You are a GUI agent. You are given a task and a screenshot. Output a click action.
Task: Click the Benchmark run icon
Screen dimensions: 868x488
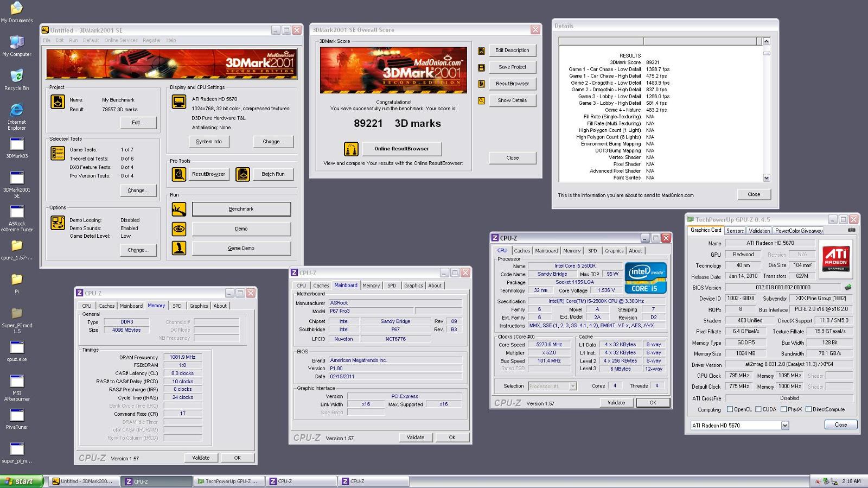(x=178, y=209)
